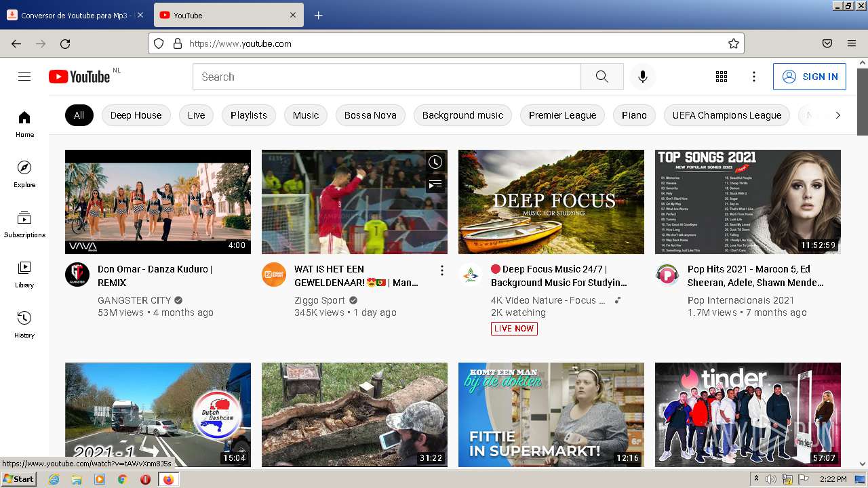Play the tinder video thumbnail
This screenshot has width=868, height=488.
748,415
